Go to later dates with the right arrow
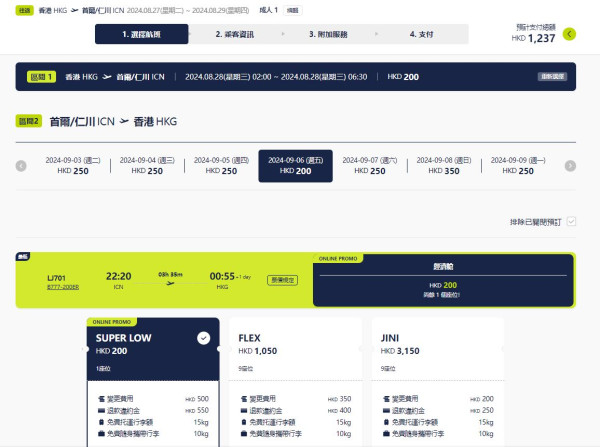Screen dimensions: 600x447 pyautogui.click(x=570, y=166)
